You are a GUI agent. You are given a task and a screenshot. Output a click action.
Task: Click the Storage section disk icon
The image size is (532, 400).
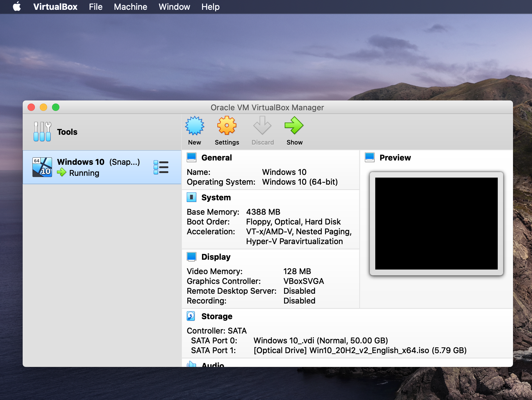click(x=191, y=316)
